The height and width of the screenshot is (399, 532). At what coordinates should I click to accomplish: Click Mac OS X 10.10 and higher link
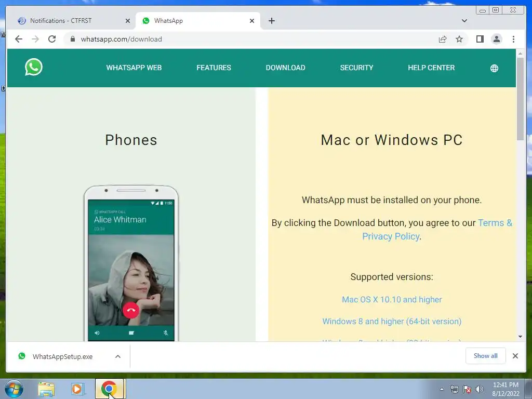392,300
